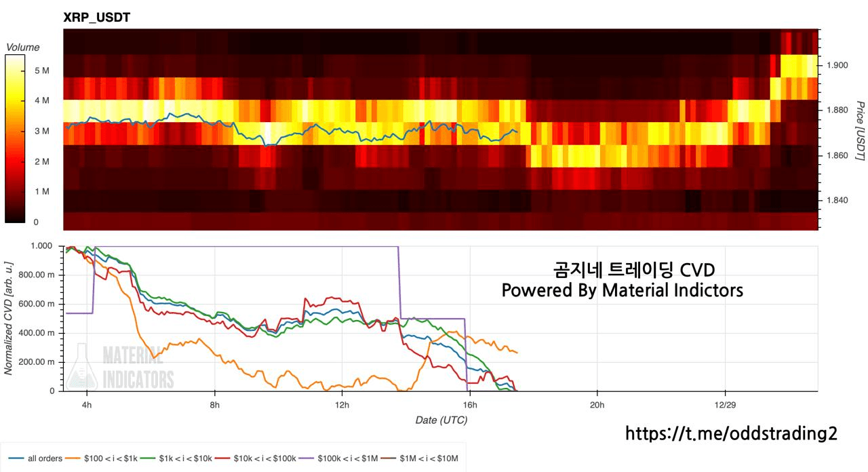868x472 pixels.
Task: Click the 1.840 price axis label
Action: tap(836, 200)
